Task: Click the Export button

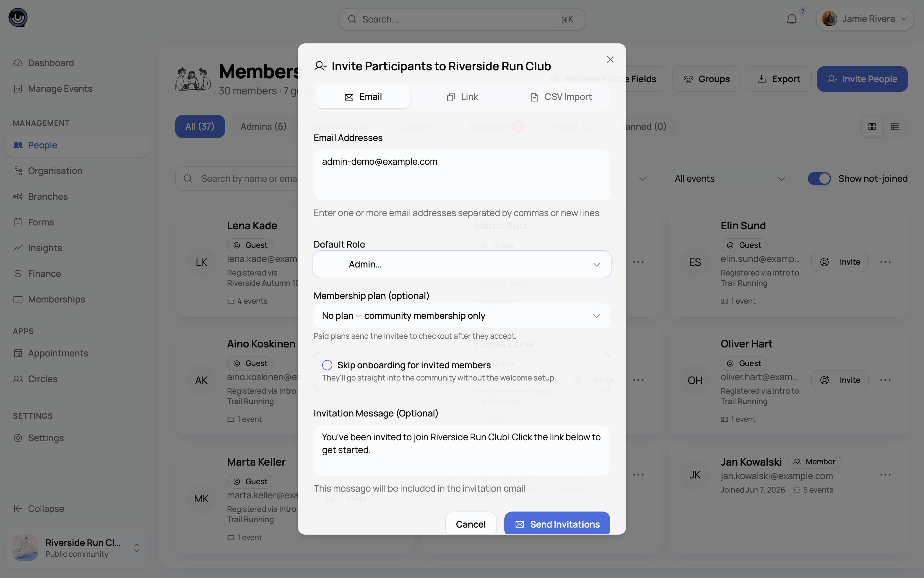Action: 778,79
